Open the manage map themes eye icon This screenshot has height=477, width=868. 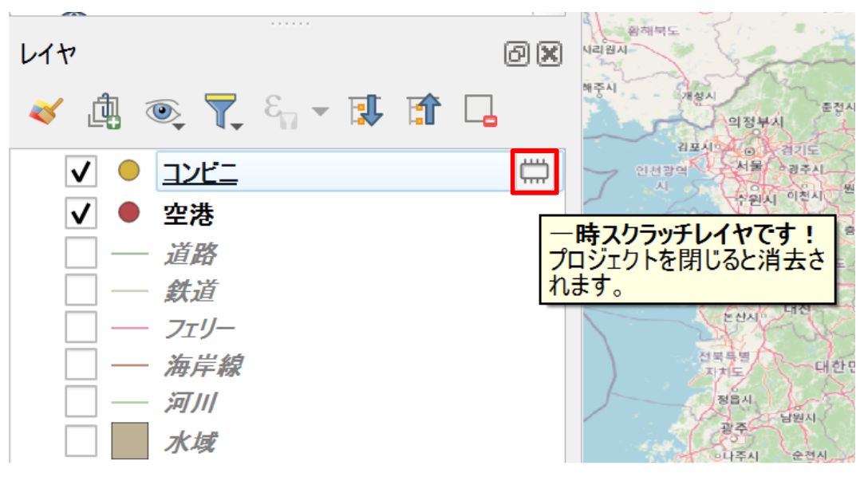[164, 112]
